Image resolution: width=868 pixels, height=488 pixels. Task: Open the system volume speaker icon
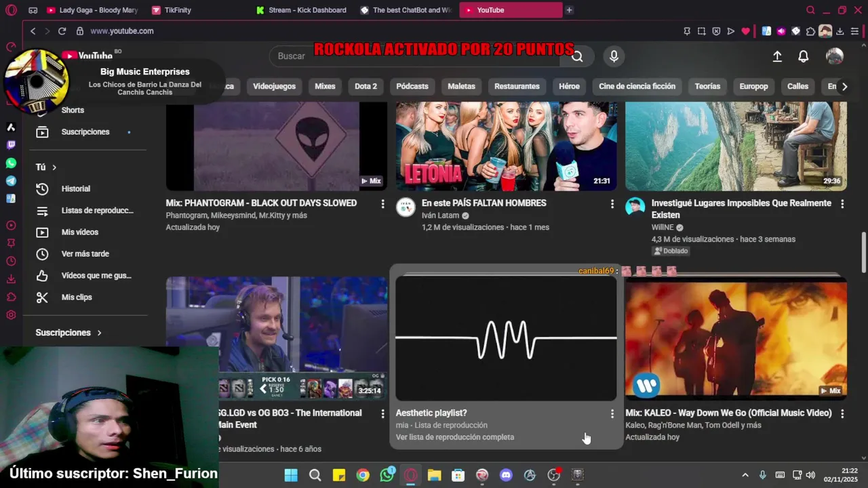(810, 475)
